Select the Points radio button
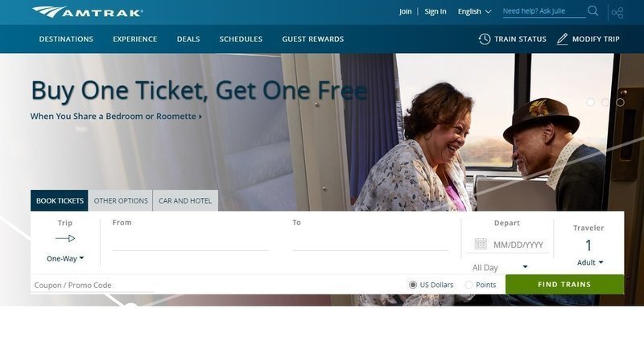This screenshot has width=644, height=362. (x=469, y=285)
